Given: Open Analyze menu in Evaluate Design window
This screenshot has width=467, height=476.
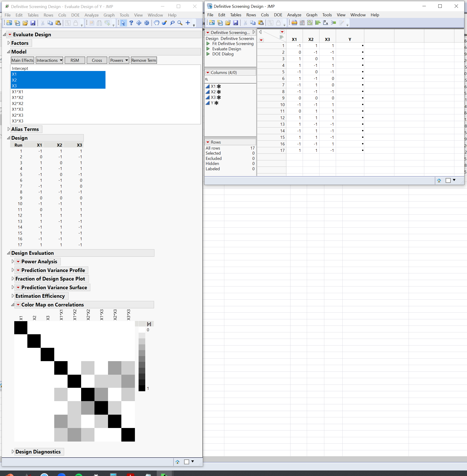Looking at the screenshot, I should [91, 15].
